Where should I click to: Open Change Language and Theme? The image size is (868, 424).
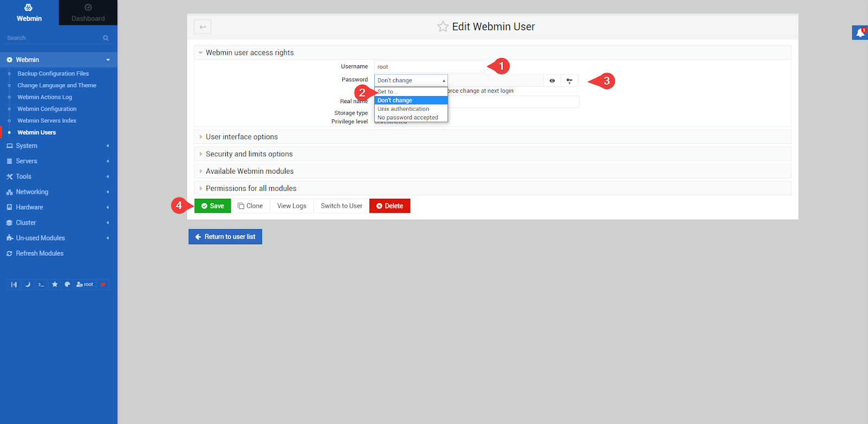(57, 85)
